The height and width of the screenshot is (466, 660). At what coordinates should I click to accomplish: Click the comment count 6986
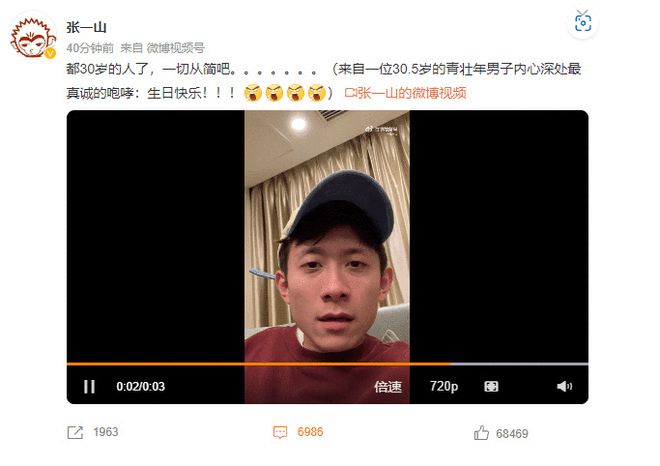pyautogui.click(x=310, y=432)
